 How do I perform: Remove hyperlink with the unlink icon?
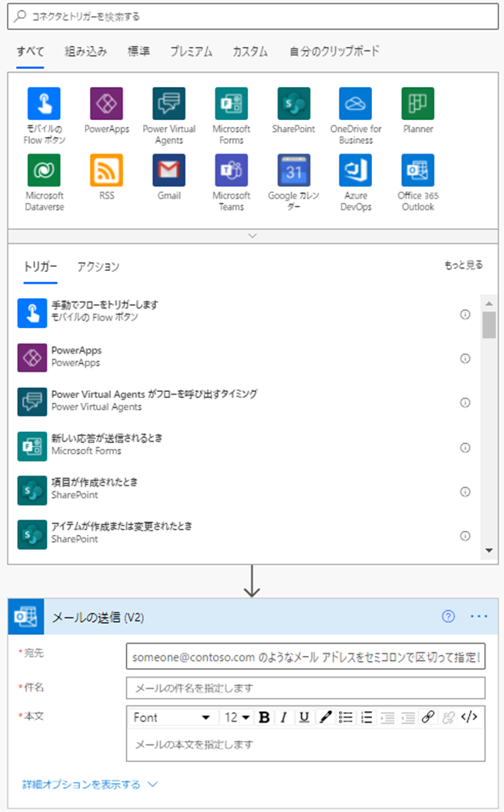[448, 717]
